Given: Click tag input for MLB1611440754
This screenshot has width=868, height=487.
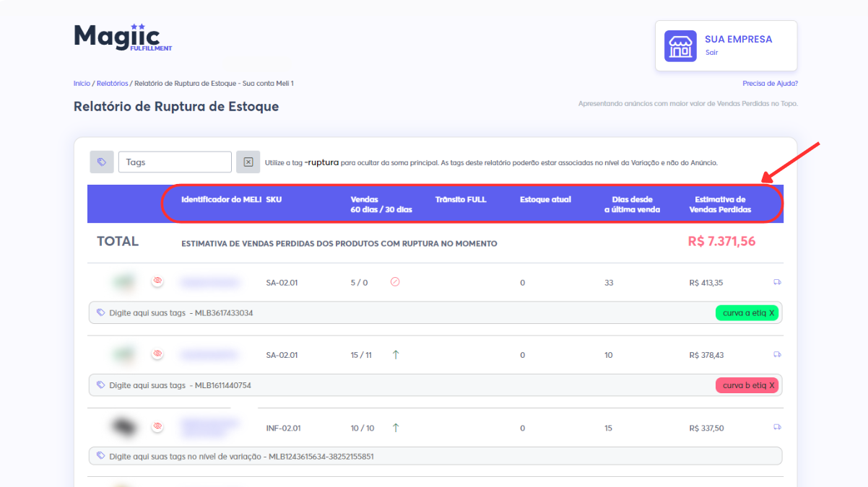Looking at the screenshot, I should tap(435, 385).
